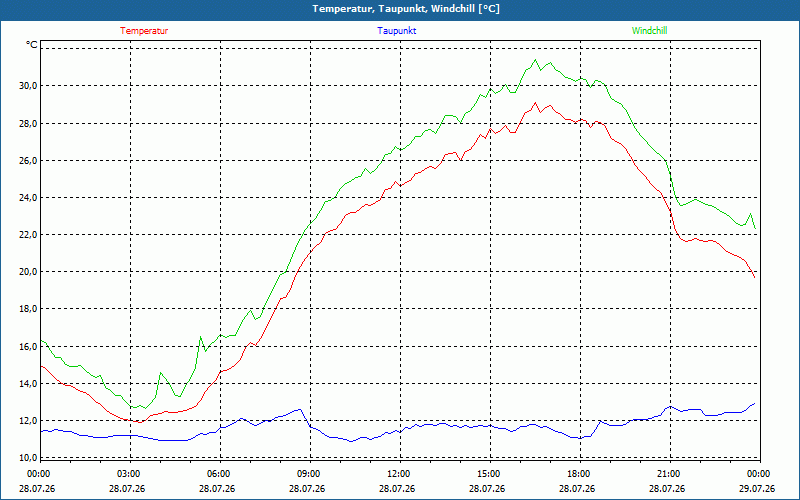
Task: Select the blue 'Taupunkt' legend label
Action: click(396, 31)
